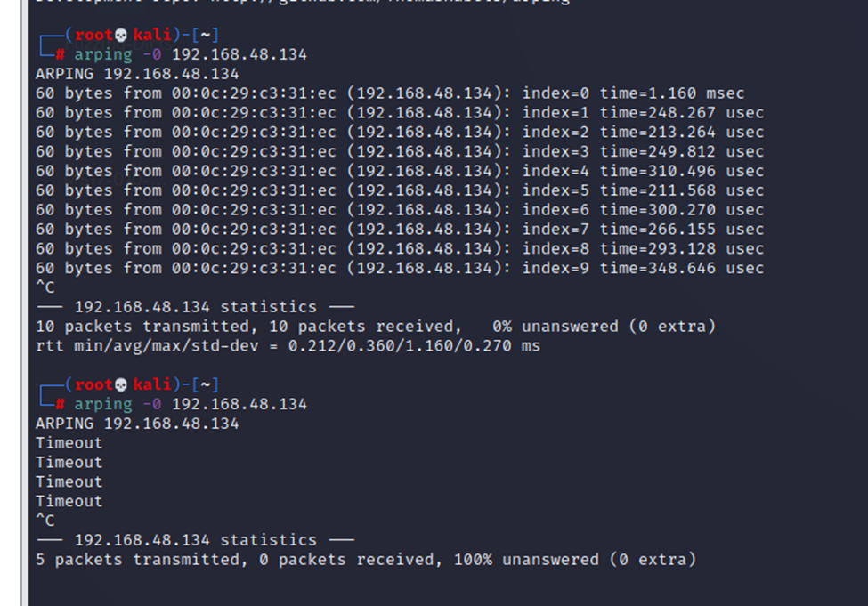Select the time=348.646 usec value
Viewport: 868px width, 606px height.
pyautogui.click(x=682, y=268)
